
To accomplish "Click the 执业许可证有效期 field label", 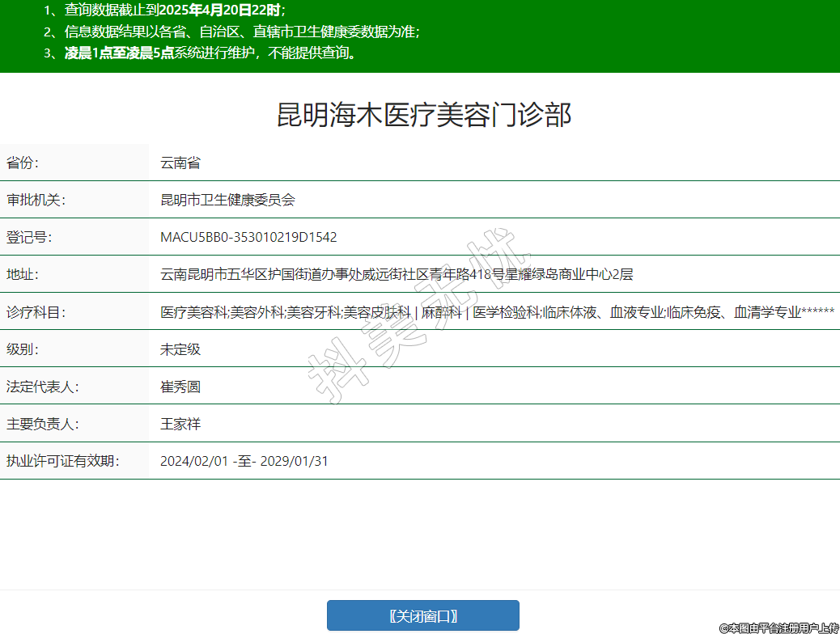I will [63, 461].
